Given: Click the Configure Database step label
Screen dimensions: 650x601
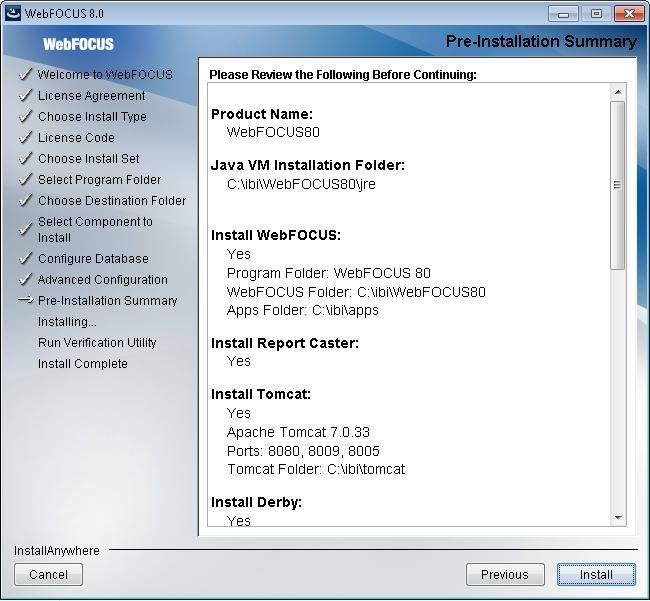Looking at the screenshot, I should 93,258.
